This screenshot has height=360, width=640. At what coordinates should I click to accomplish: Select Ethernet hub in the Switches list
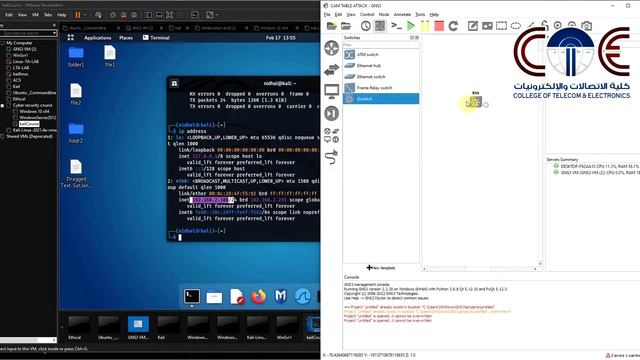(381, 65)
